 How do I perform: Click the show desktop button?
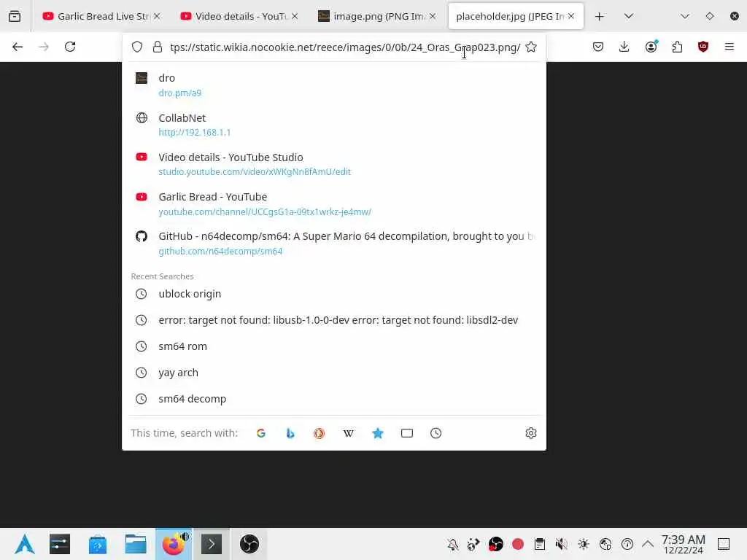pos(724,544)
